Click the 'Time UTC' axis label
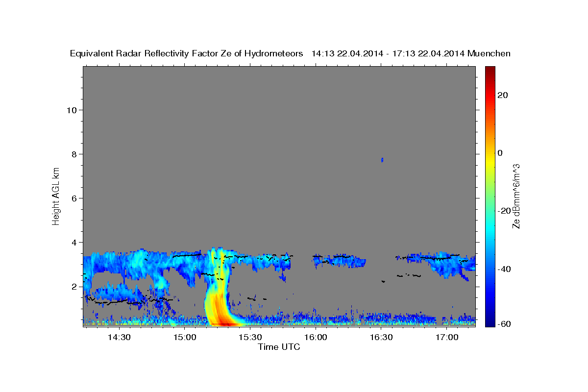 coord(279,347)
